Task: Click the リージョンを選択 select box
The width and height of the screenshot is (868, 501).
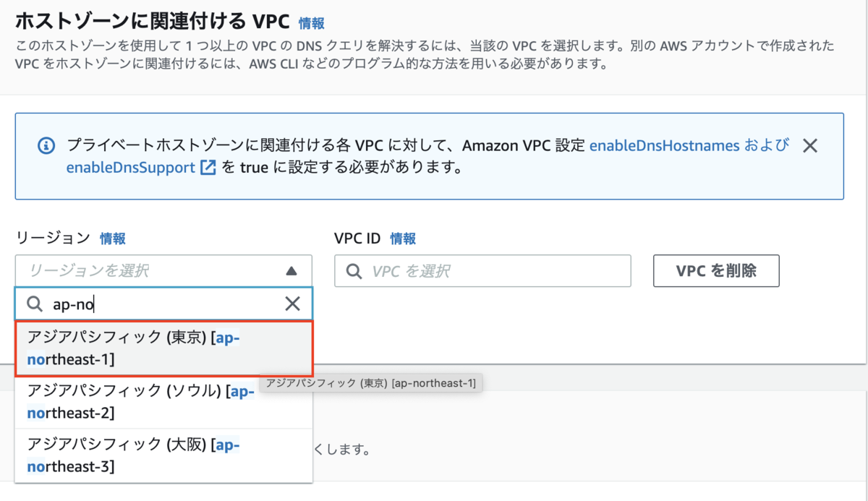Action: pos(163,271)
